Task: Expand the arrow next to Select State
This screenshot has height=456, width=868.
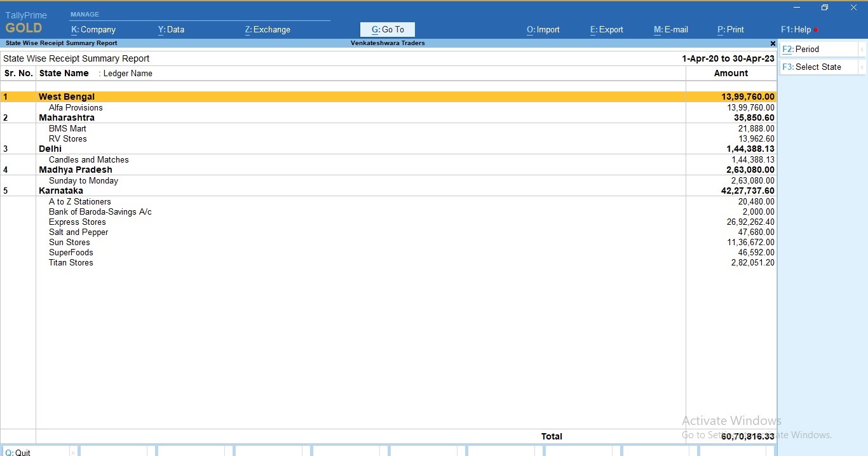Action: [862, 67]
